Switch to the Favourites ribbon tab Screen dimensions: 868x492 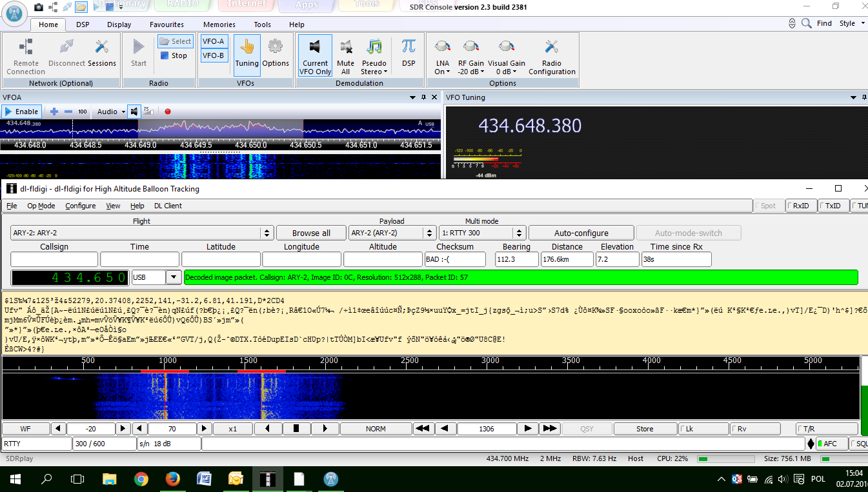coord(167,25)
